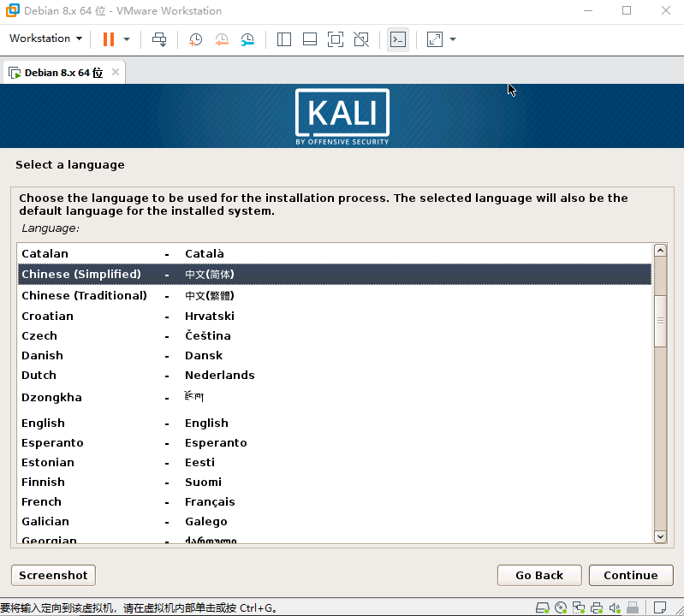Click the VMware Workstation title bar icon
Screen dimensions: 684x616
12,10
